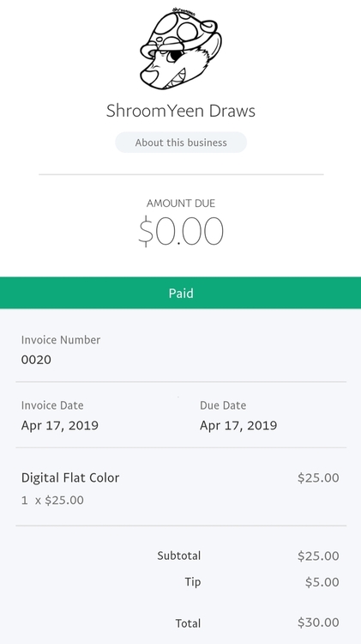361x644 pixels.
Task: Select the invoice number 0020
Action: (x=37, y=360)
